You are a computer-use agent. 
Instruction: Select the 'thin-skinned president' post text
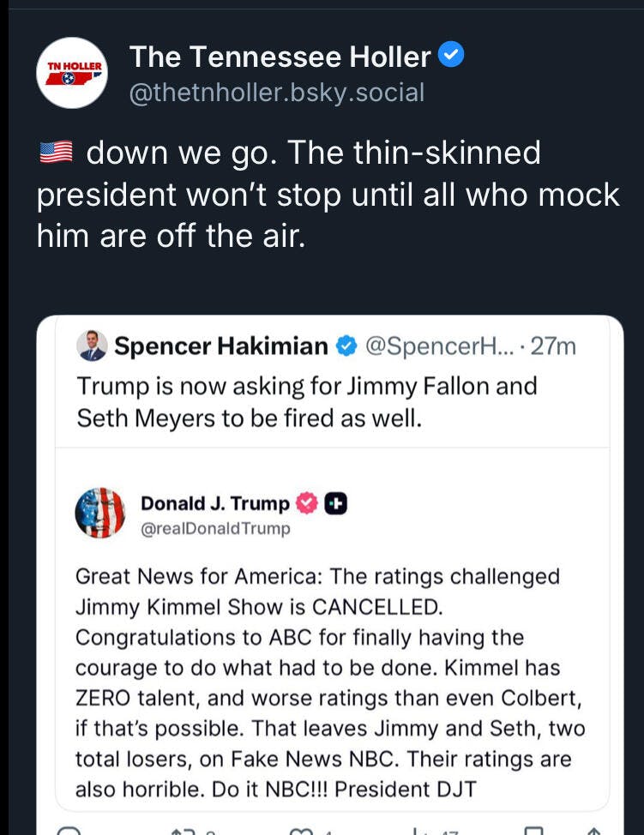click(x=328, y=195)
